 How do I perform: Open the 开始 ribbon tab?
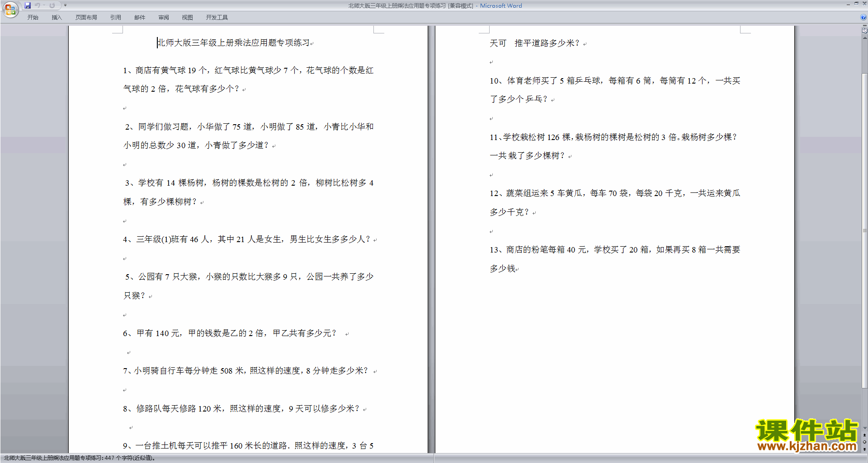point(33,17)
